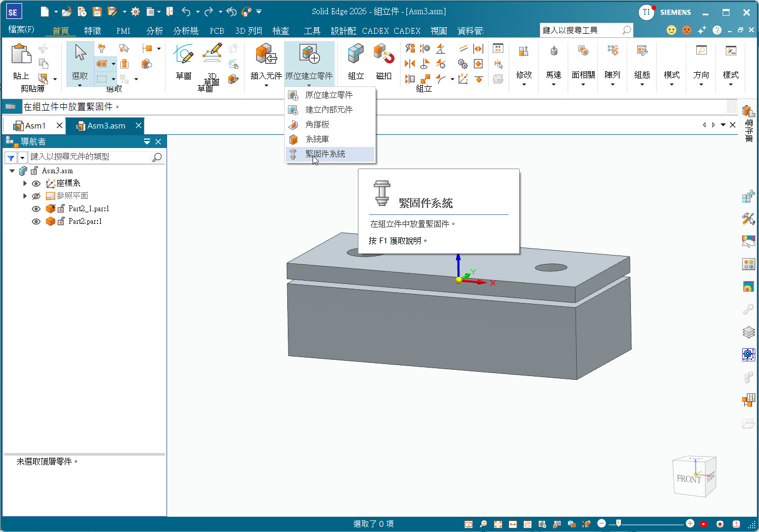759x532 pixels.
Task: Show the hidden 參照平面 node
Action: pos(36,196)
